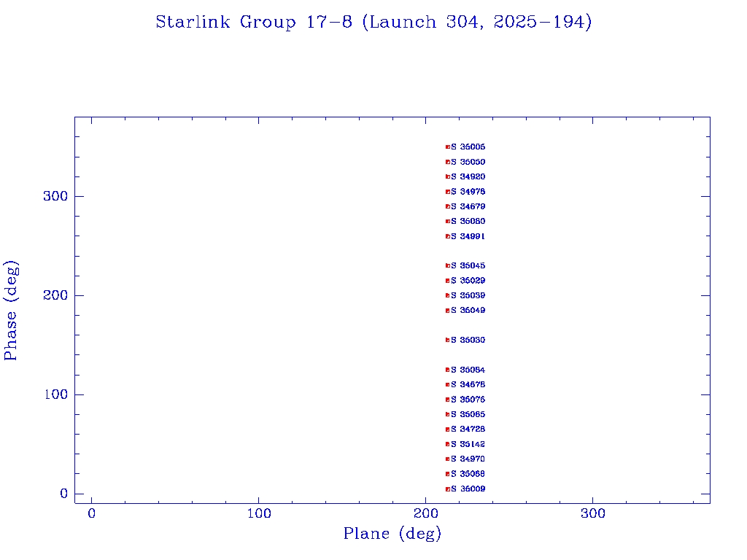The height and width of the screenshot is (560, 747).
Task: Click the plot title Starlink Group 17-8
Action: tap(373, 23)
